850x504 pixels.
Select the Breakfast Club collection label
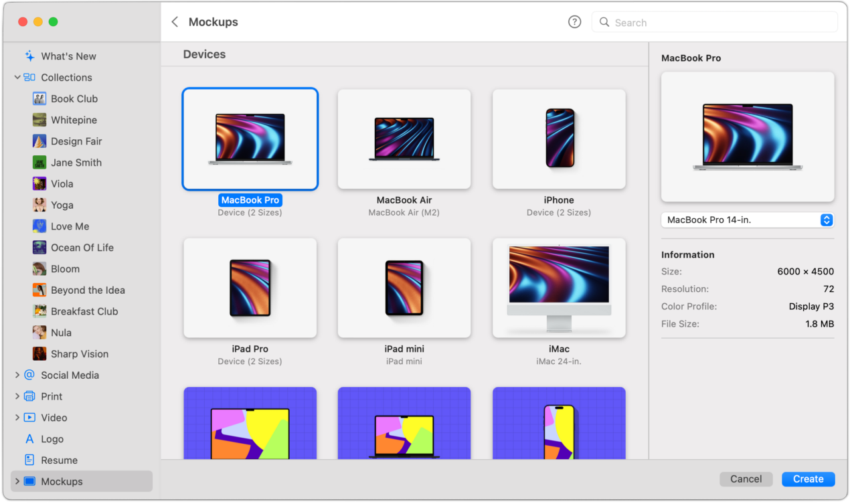click(84, 311)
